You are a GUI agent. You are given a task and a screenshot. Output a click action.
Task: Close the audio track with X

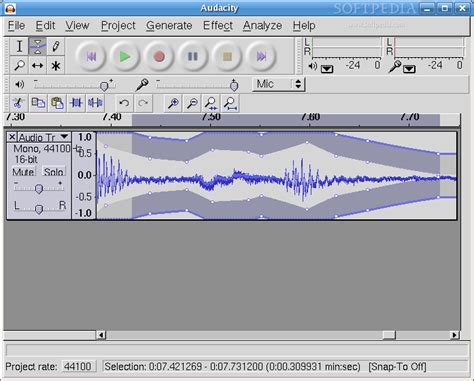point(12,137)
